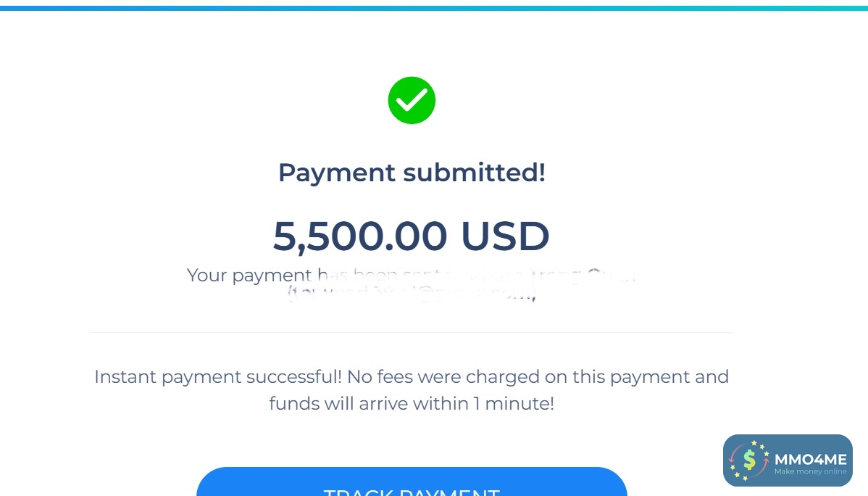Click the bottom three yellow stars in logo

(739, 475)
